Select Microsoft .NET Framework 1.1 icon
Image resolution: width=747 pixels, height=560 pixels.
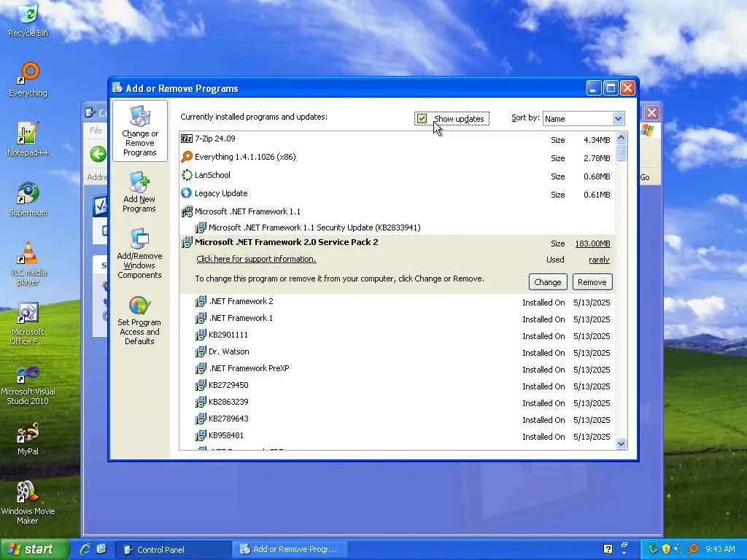[x=187, y=211]
